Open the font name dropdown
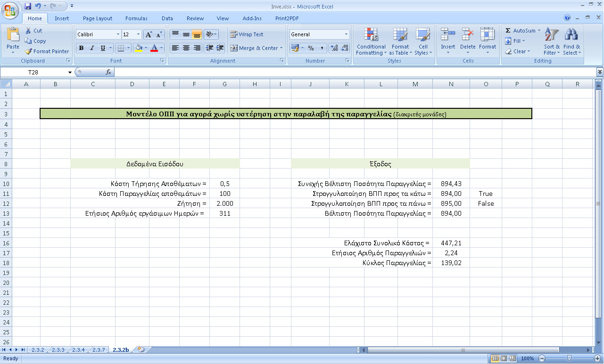The height and width of the screenshot is (364, 604). click(118, 34)
